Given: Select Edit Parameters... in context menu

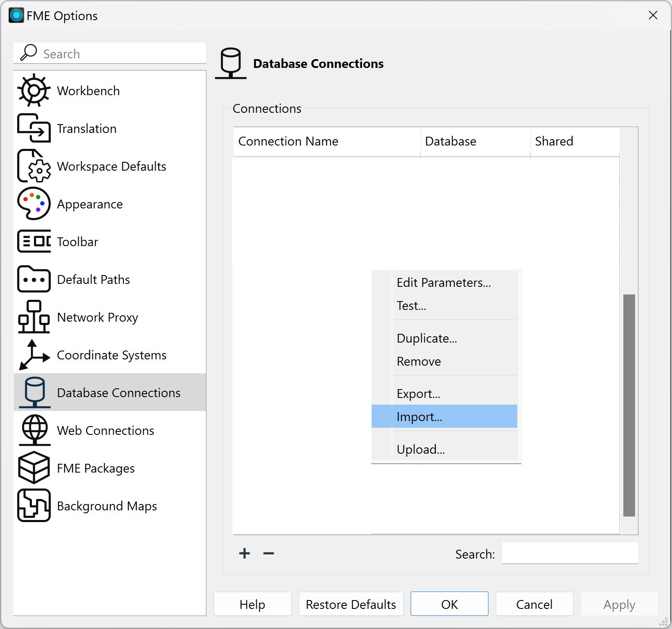Looking at the screenshot, I should tap(444, 283).
